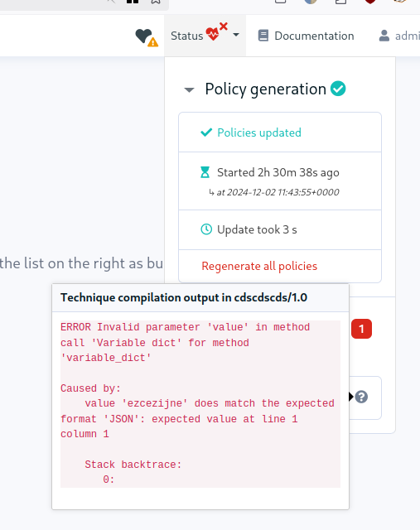Click the green check beside Policy generation
The width and height of the screenshot is (420, 530).
[x=338, y=89]
